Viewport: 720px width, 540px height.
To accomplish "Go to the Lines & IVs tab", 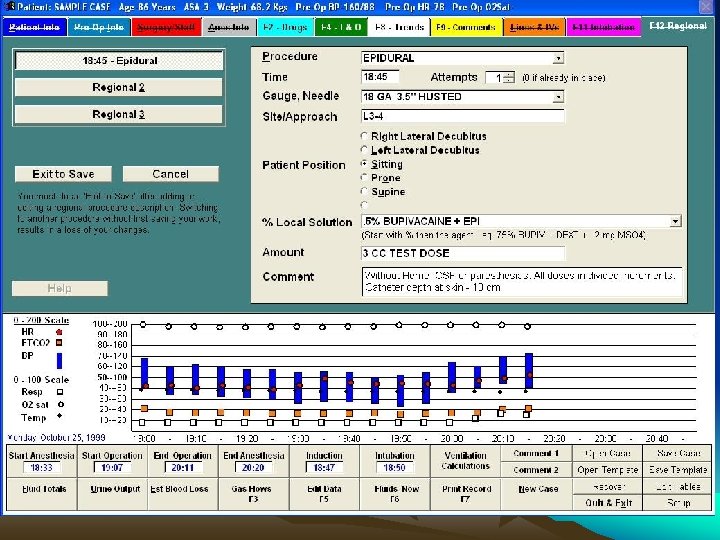I will point(534,27).
